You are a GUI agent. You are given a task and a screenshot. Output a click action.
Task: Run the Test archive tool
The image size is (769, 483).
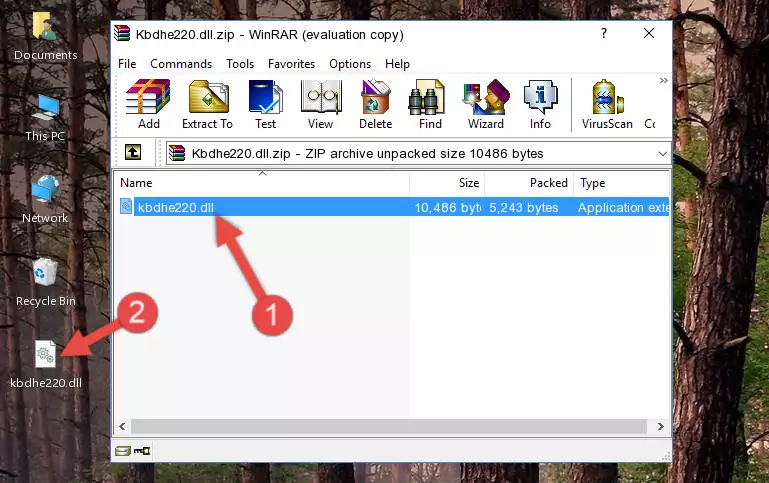(x=265, y=104)
